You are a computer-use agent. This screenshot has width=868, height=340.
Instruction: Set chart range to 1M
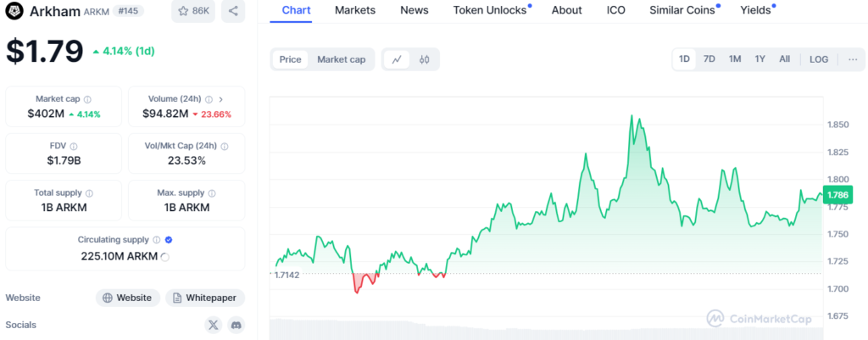pos(735,59)
